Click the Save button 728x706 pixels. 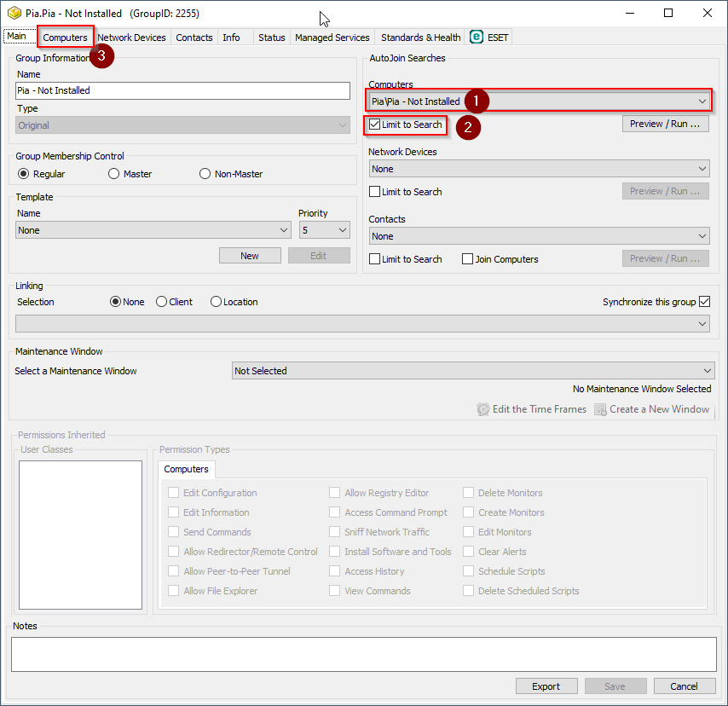[x=615, y=686]
